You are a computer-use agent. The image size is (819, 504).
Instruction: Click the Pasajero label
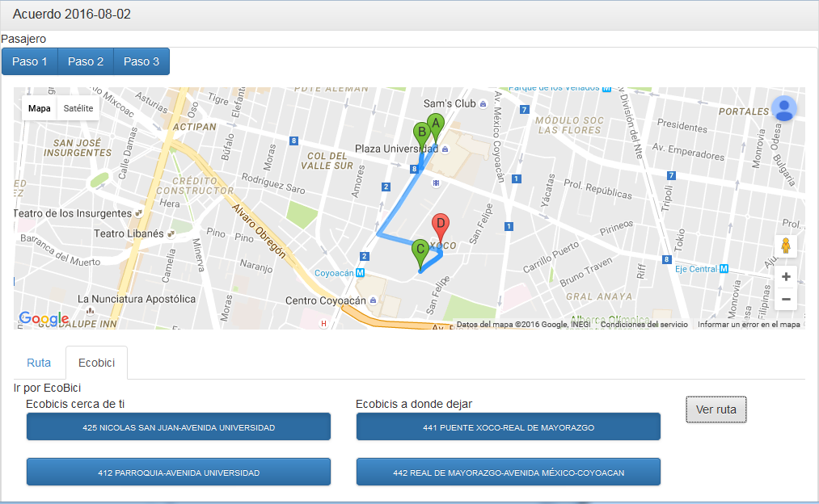23,39
